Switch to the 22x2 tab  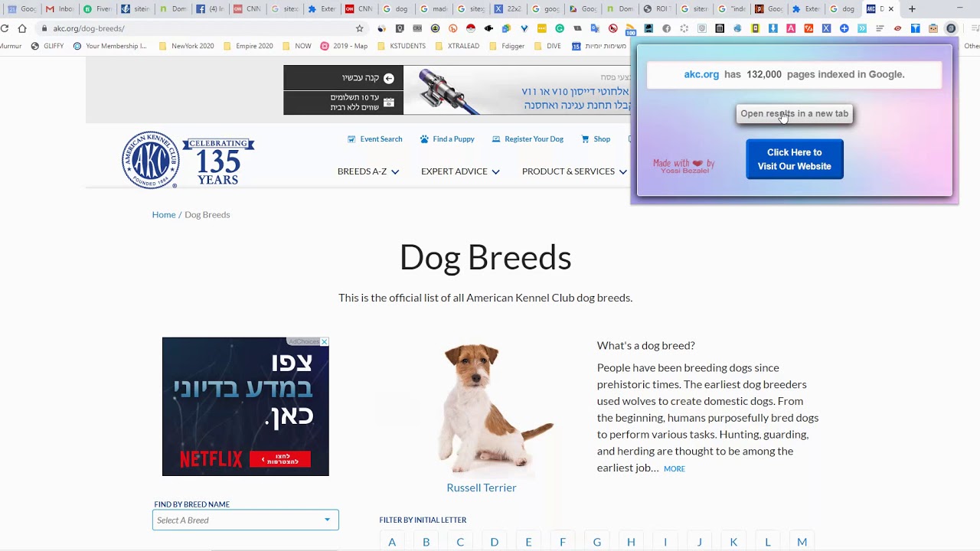click(508, 9)
